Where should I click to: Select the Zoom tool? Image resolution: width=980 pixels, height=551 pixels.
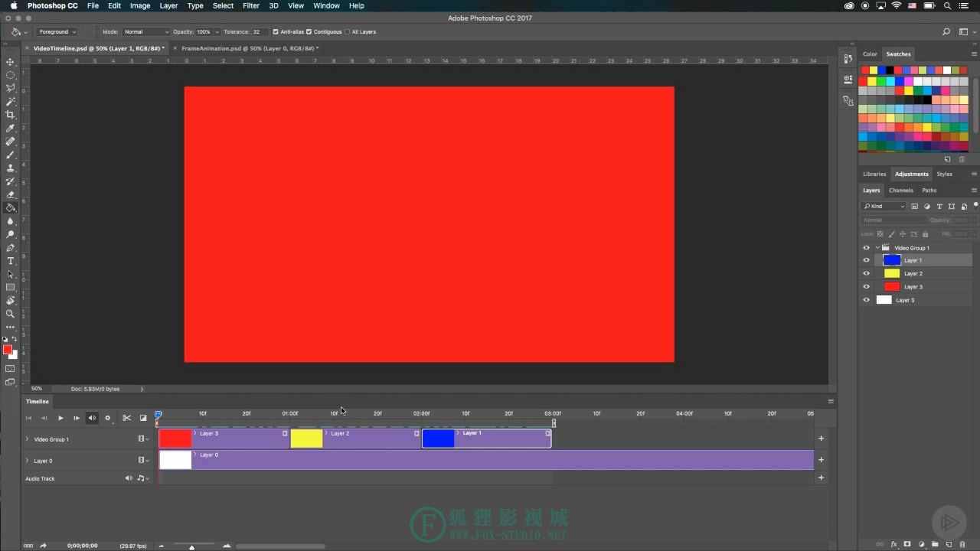click(x=11, y=314)
